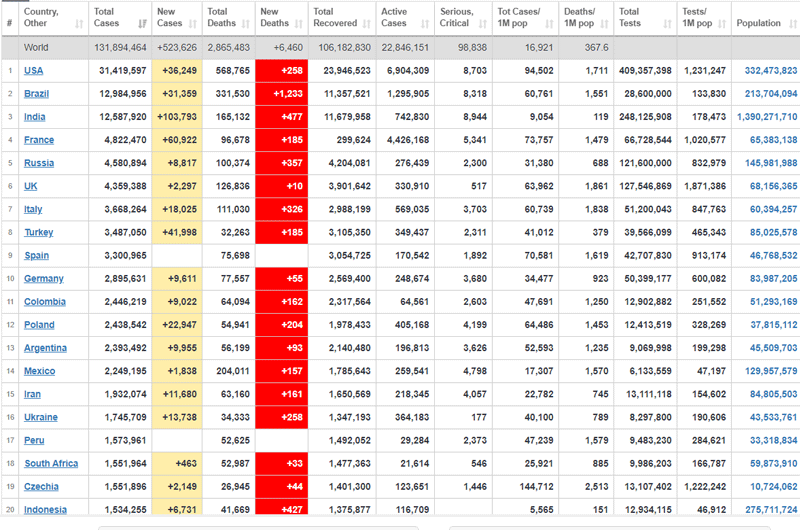This screenshot has height=530, width=800.
Task: Click sort icon in Population header
Action: 790,23
